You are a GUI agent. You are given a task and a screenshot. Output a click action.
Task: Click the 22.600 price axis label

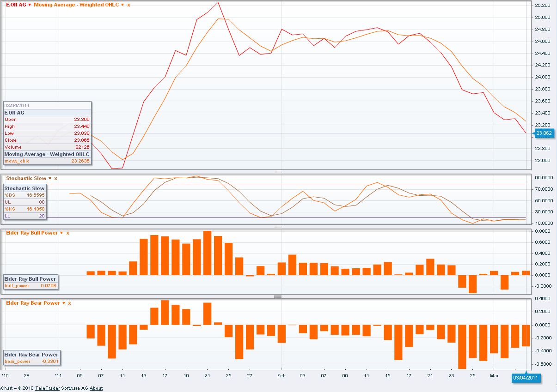coord(542,161)
